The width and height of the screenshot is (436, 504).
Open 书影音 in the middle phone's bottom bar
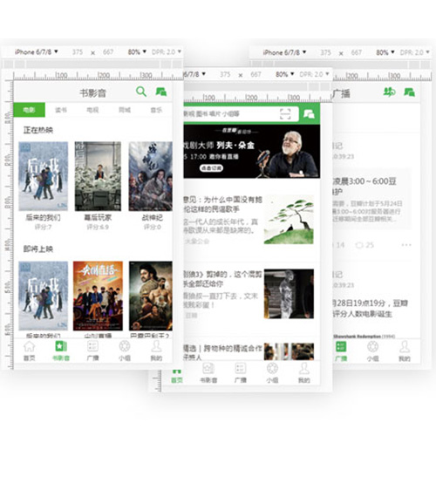click(208, 373)
